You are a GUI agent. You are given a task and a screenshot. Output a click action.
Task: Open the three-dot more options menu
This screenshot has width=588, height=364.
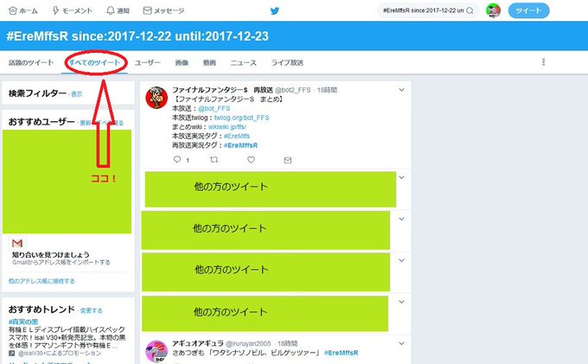543,62
